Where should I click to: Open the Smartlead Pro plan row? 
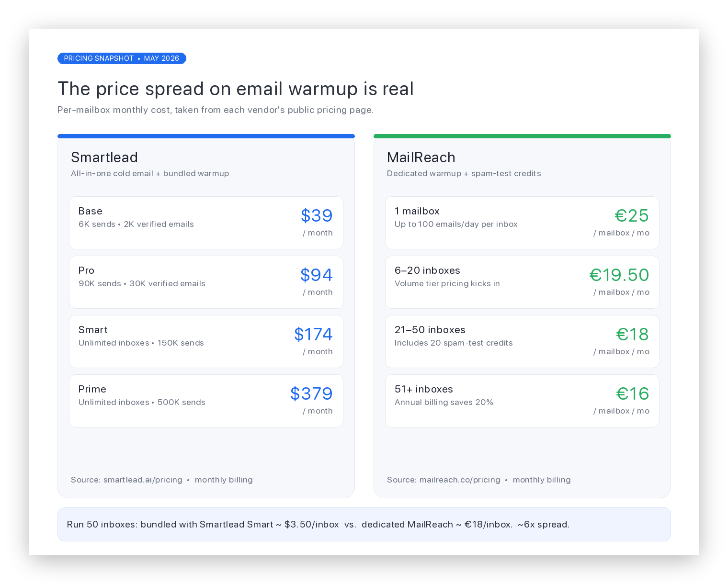(x=206, y=282)
